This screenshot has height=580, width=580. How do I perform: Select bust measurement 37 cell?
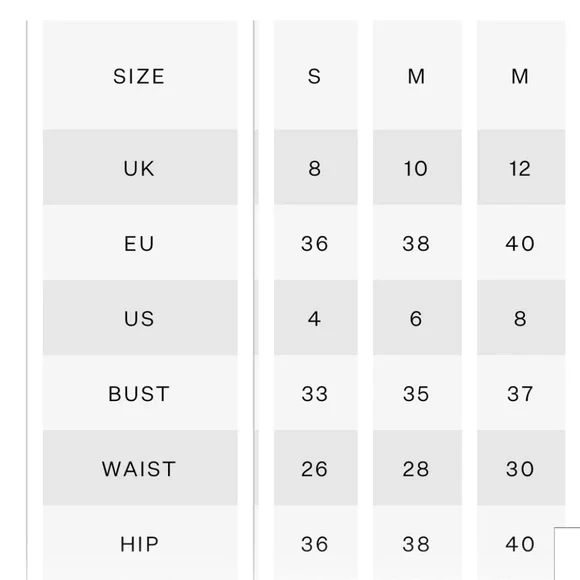pyautogui.click(x=521, y=393)
